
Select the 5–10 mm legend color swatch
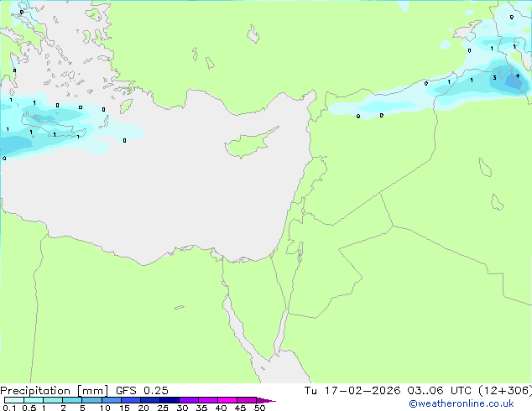coord(91,400)
